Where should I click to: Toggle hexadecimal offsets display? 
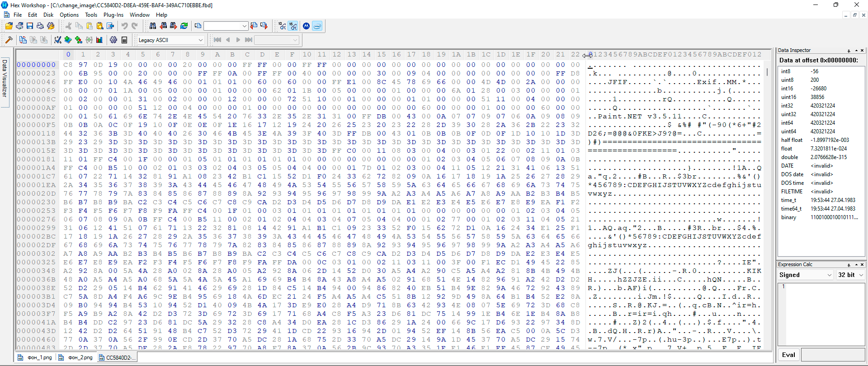click(x=293, y=26)
